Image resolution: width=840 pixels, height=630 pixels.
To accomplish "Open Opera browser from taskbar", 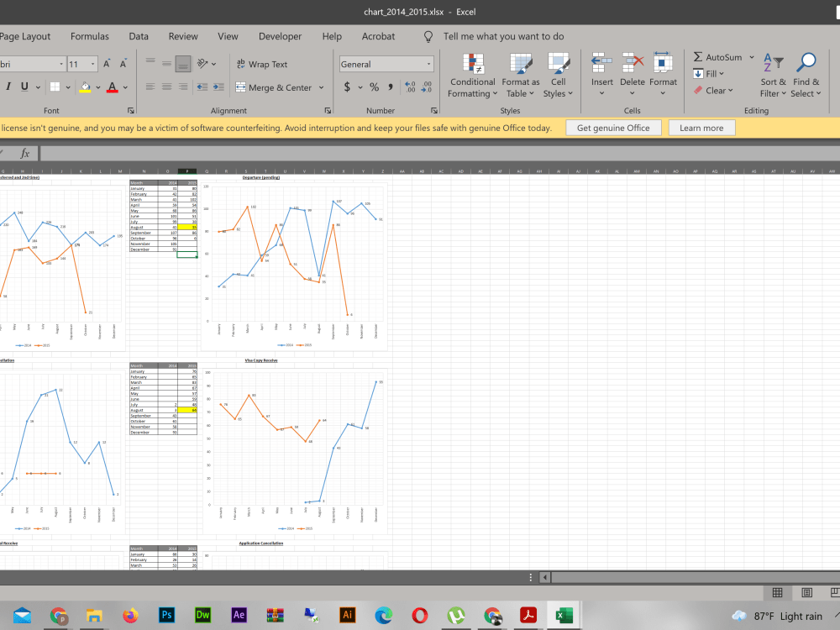I will (x=419, y=615).
